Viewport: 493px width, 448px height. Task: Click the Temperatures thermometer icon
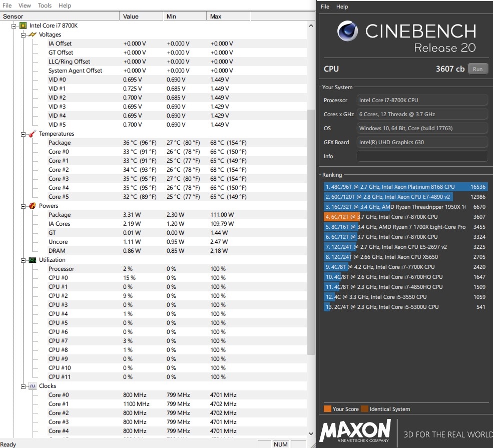32,134
